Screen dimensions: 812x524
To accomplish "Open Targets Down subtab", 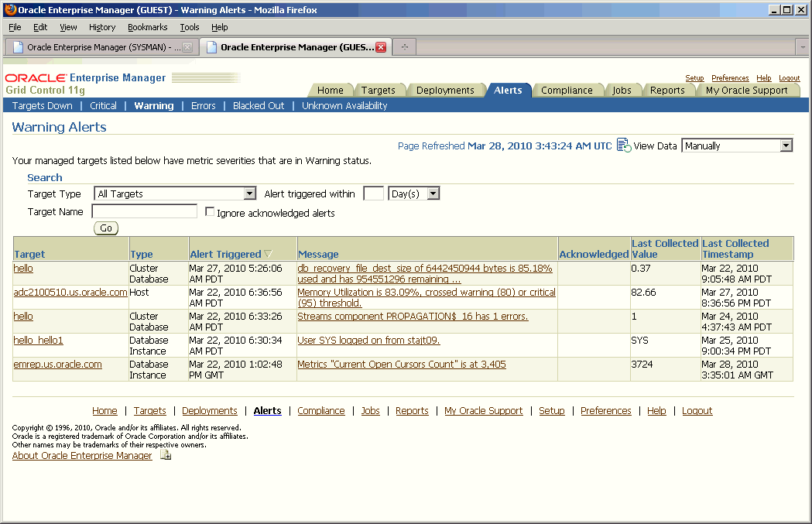I will (x=42, y=105).
